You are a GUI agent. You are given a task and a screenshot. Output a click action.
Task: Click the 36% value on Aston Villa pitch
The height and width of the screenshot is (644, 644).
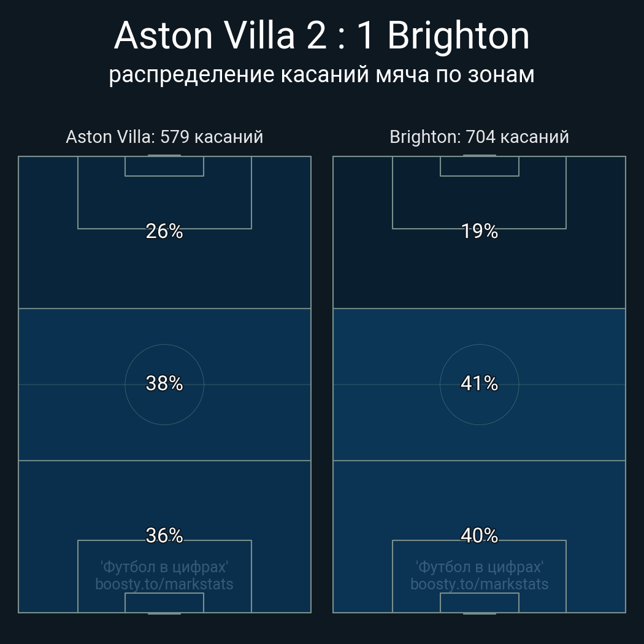[164, 535]
